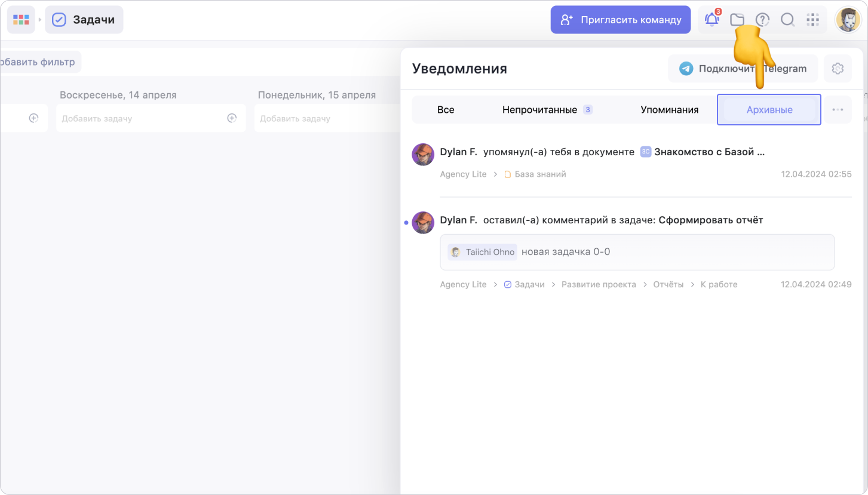
Task: Expand breadcrumb arrow next to Задачи
Action: coord(40,20)
